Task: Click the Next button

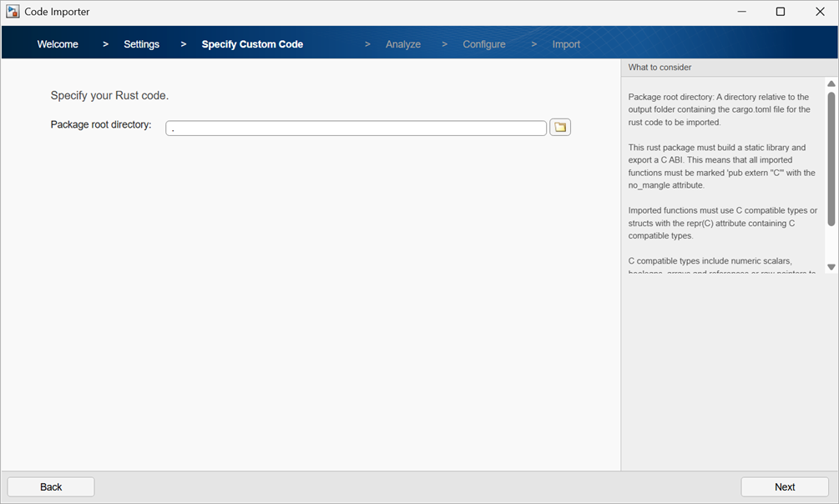Action: [x=784, y=486]
